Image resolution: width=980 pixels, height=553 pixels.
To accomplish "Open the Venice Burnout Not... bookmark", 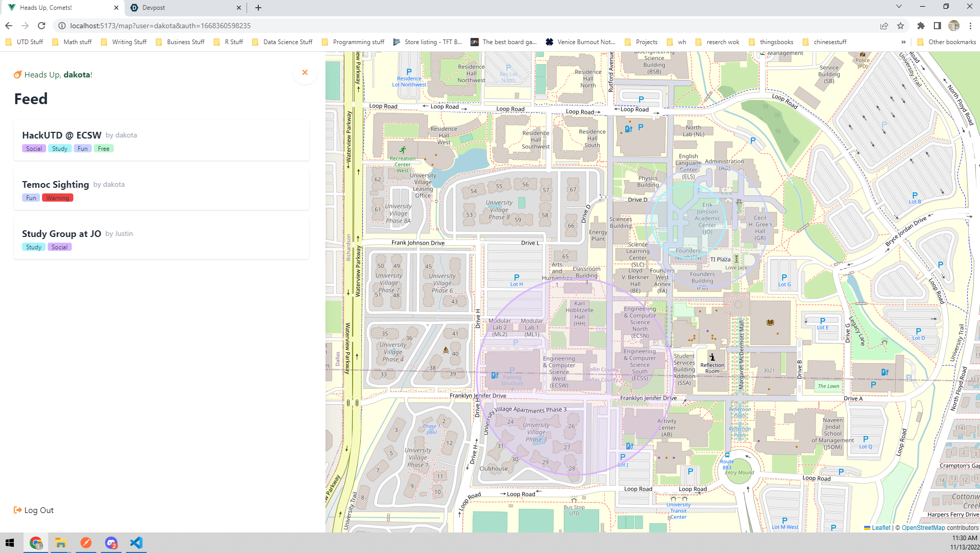I will tap(581, 42).
